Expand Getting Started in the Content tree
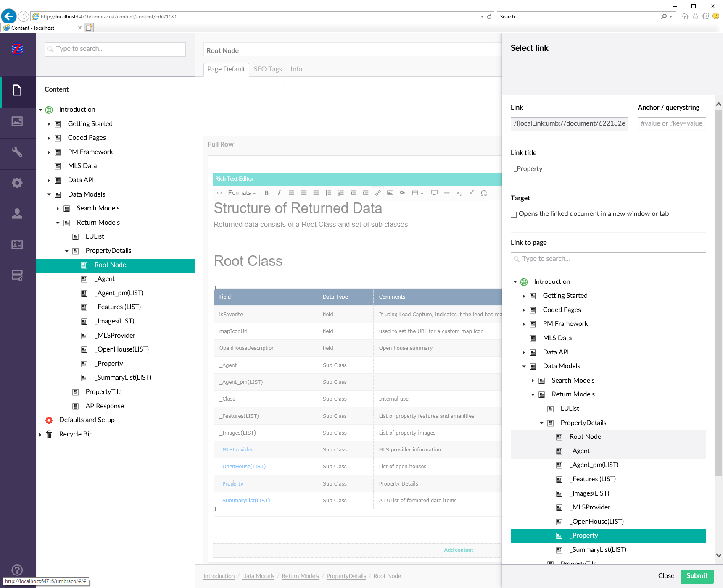 [x=49, y=124]
